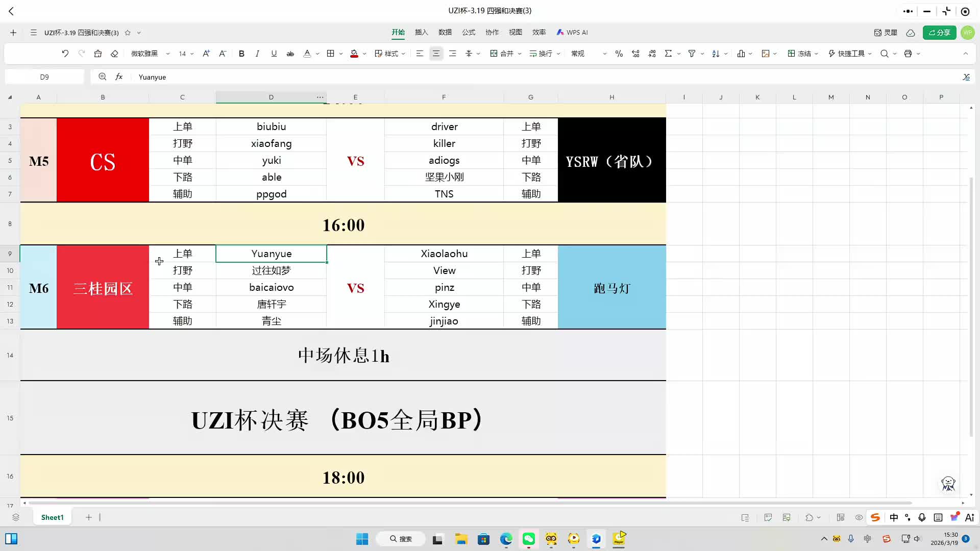Click the fill color swatch icon
980x551 pixels.
[354, 54]
